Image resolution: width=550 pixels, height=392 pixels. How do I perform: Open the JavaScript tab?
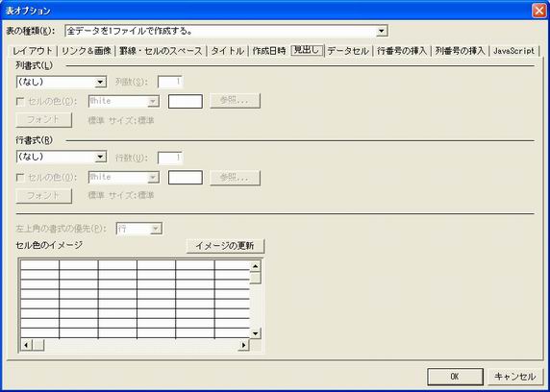[513, 51]
